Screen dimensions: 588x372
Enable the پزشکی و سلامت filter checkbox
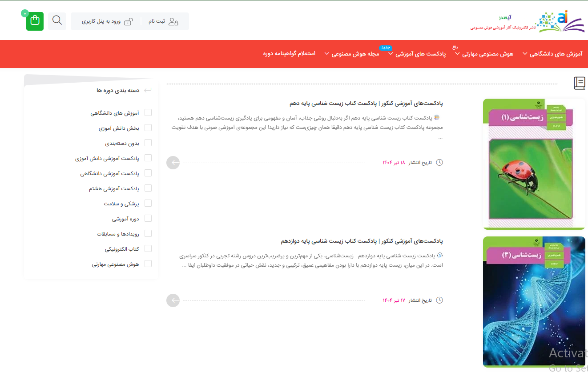tap(148, 204)
